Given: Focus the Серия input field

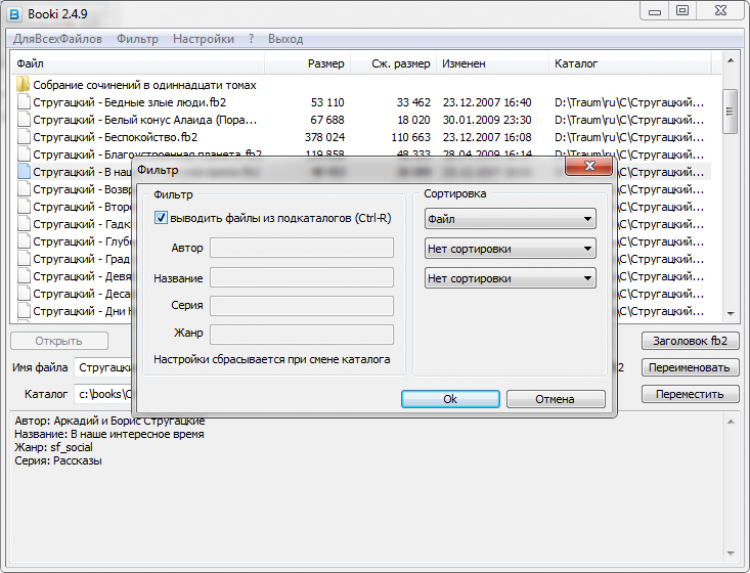Looking at the screenshot, I should pyautogui.click(x=302, y=306).
